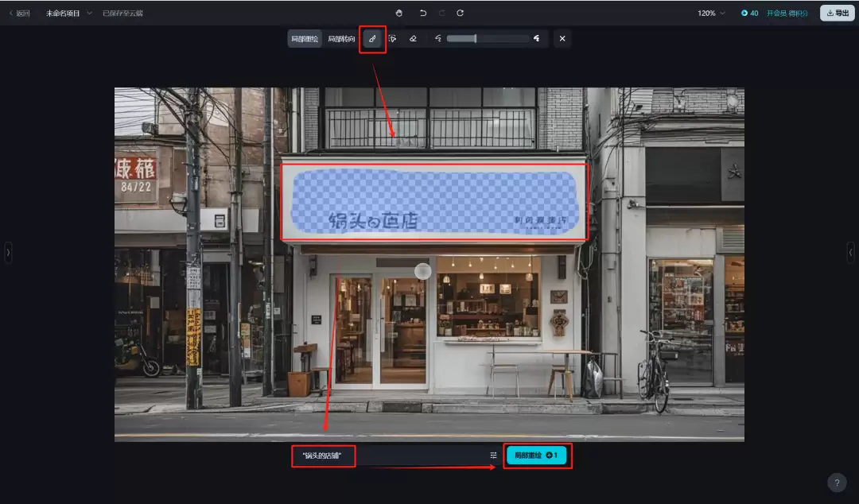Image resolution: width=859 pixels, height=504 pixels.
Task: Select the brush paint tool
Action: (372, 39)
